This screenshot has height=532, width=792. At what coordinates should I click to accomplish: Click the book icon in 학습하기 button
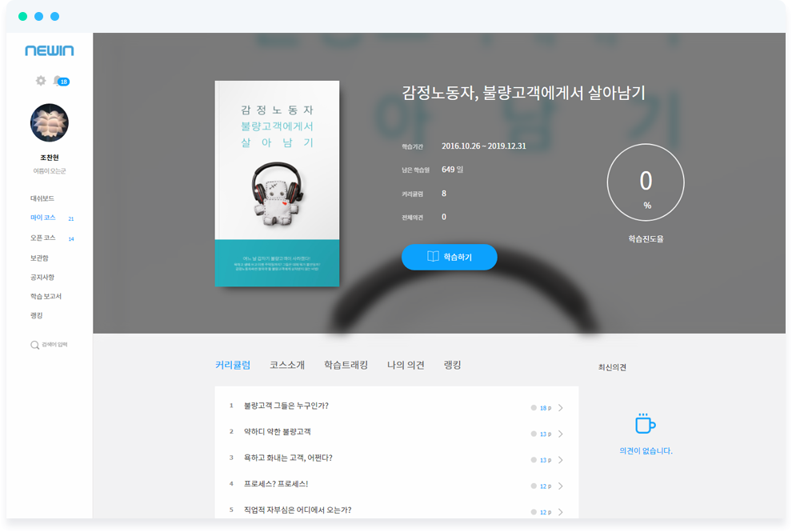[433, 257]
